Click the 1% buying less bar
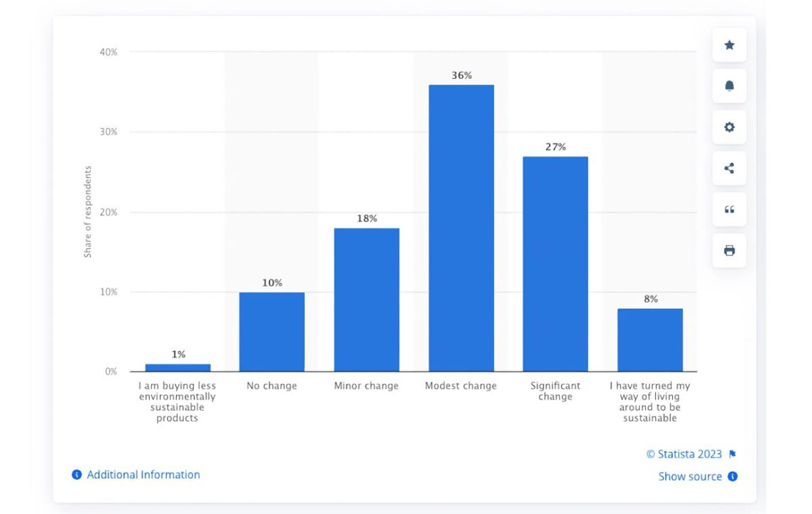Screen dimensions: 812x514 point(178,367)
